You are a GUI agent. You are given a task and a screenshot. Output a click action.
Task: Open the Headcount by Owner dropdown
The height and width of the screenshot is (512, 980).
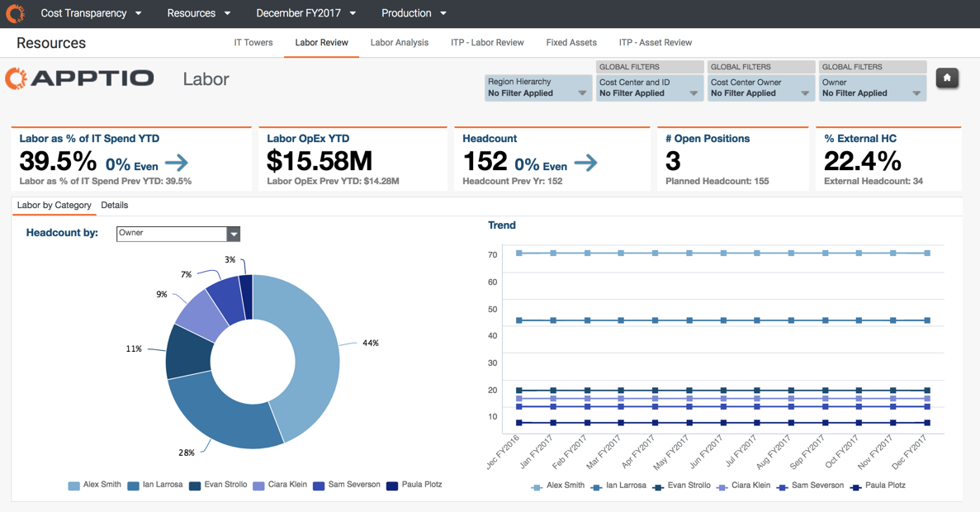234,234
